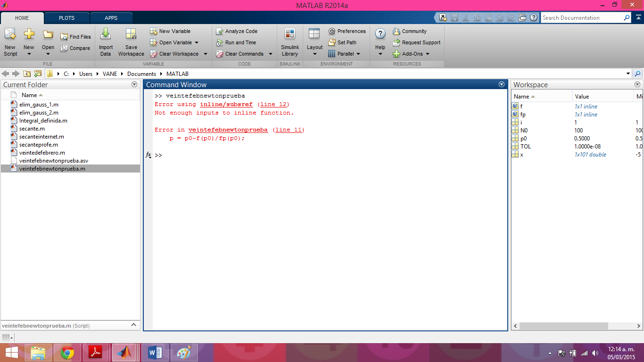Click the 'line 12' error link
The width and height of the screenshot is (644, 362).
(273, 105)
